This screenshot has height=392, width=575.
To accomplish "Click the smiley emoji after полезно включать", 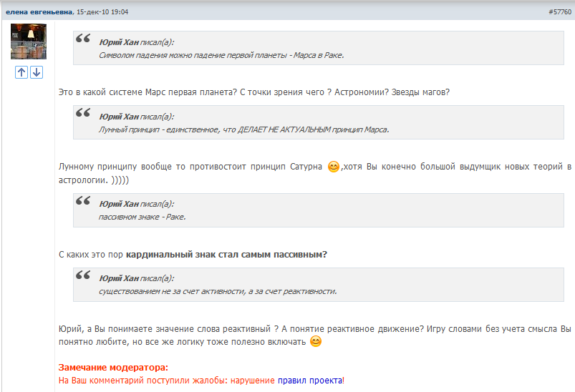I will (x=314, y=342).
